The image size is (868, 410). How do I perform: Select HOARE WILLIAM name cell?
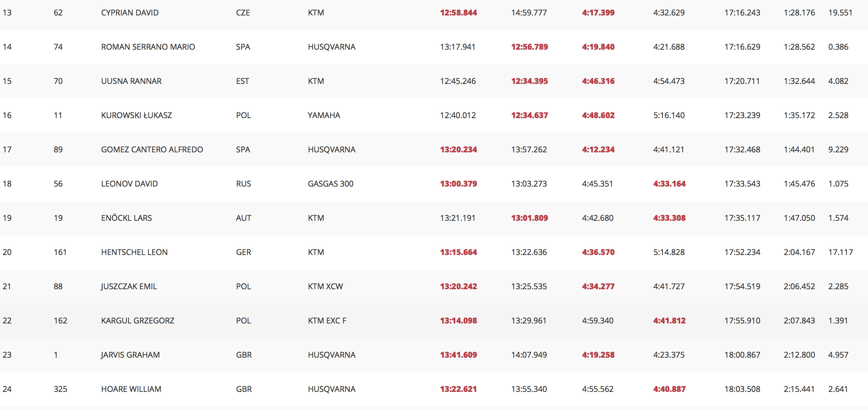click(131, 389)
